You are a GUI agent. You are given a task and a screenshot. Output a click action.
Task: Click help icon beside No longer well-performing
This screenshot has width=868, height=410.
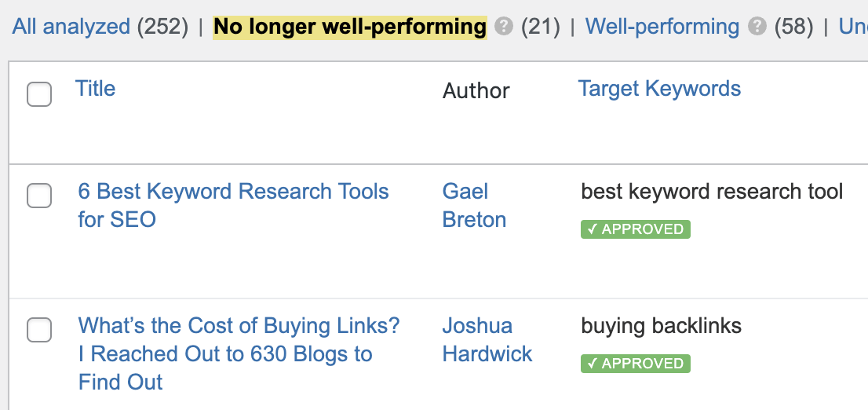pyautogui.click(x=505, y=27)
